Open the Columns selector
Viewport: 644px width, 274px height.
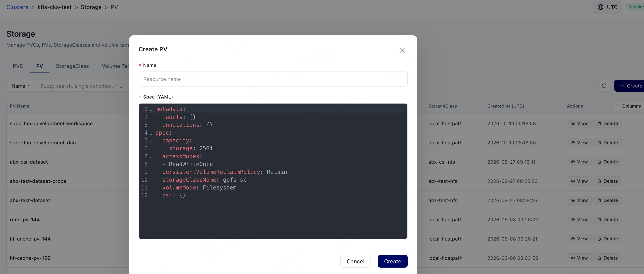click(x=628, y=106)
